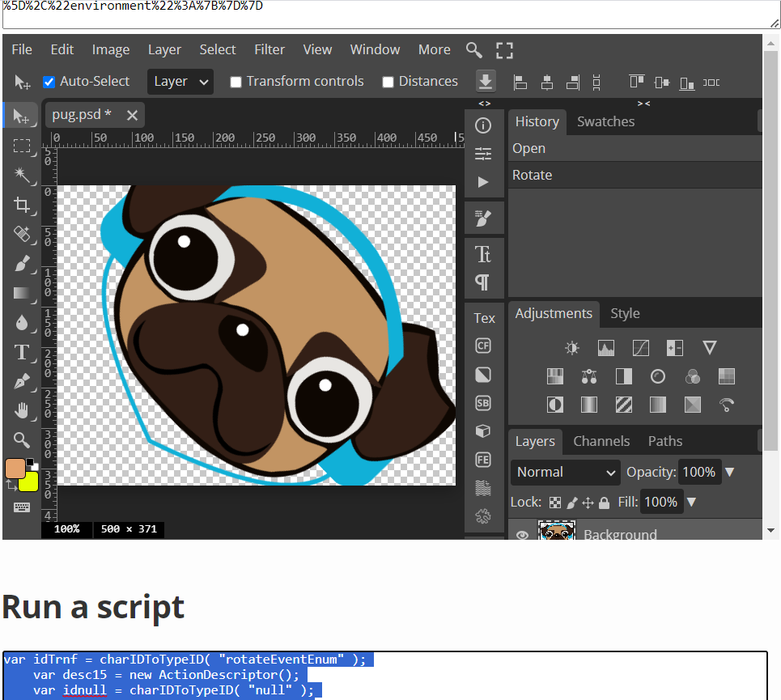Select the Type tool
Image resolution: width=781 pixels, height=700 pixels.
coord(23,352)
